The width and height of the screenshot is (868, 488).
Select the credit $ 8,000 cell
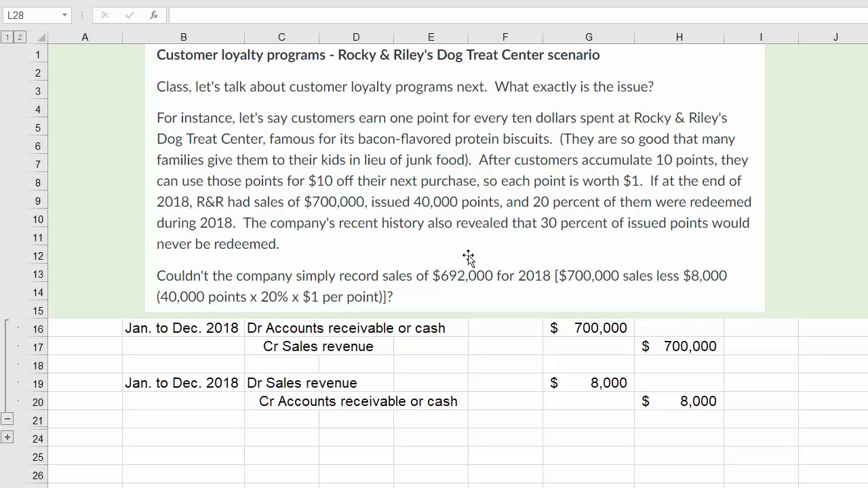tap(679, 401)
